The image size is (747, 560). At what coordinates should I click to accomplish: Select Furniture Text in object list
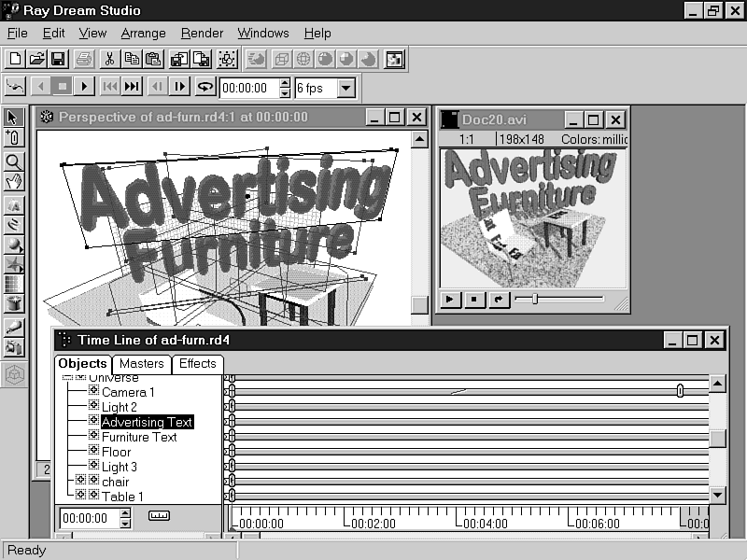pos(139,437)
